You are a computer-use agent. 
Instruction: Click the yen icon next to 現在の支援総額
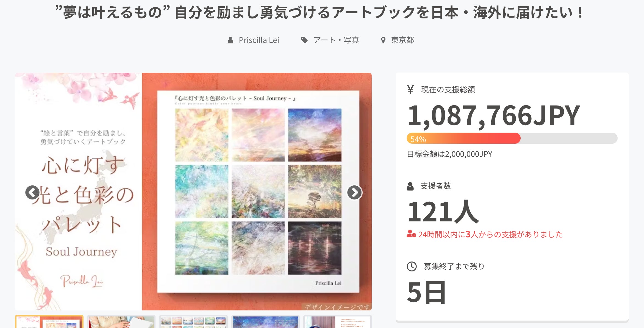pos(410,90)
